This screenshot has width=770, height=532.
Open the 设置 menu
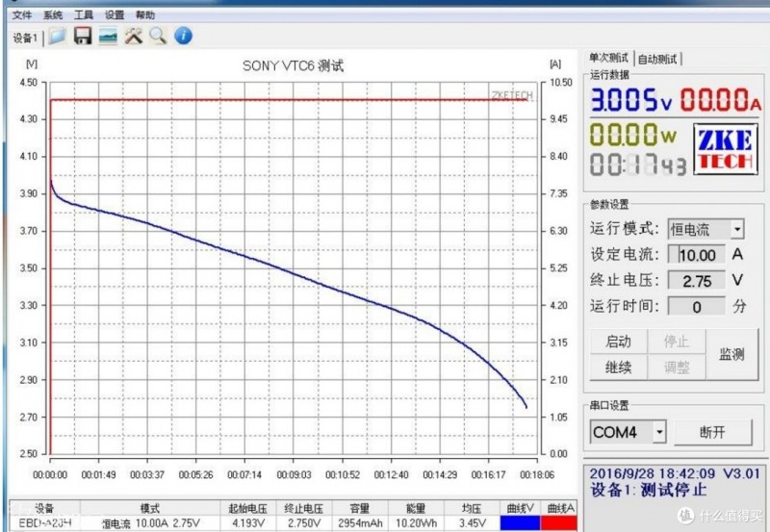pos(114,15)
